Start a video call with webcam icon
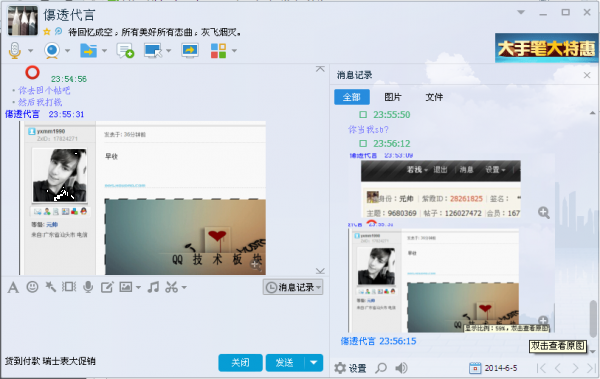 click(x=52, y=51)
